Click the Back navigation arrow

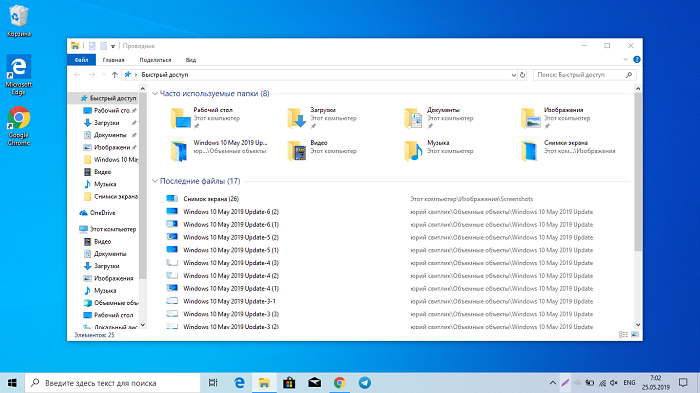tap(77, 75)
